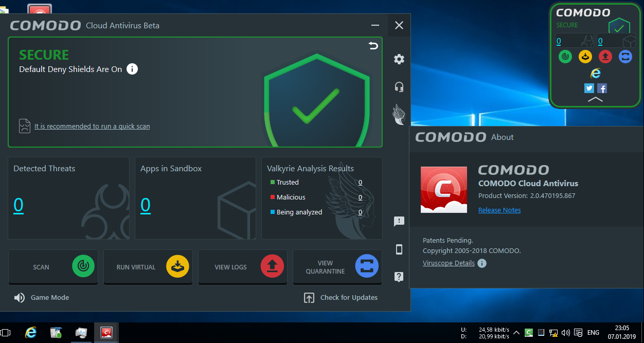Screen dimensions: 644x343
Task: Click the Trusted count in Valkyrie results
Action: click(x=360, y=183)
